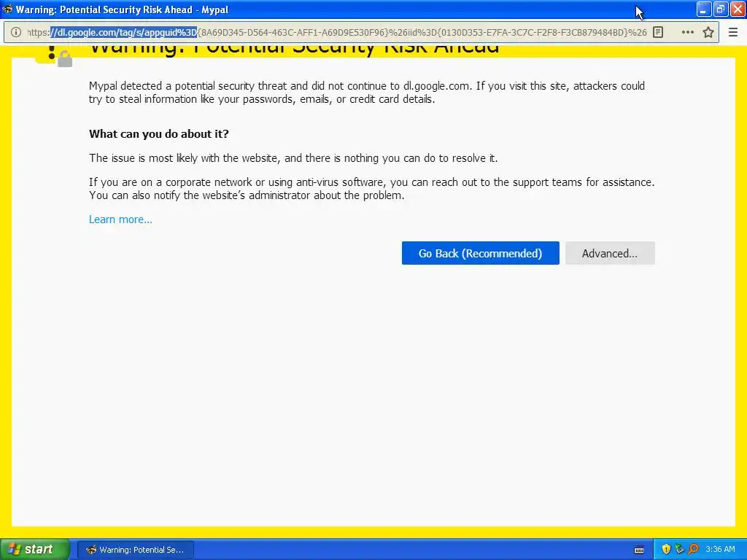Click the site information icon in address bar

16,32
